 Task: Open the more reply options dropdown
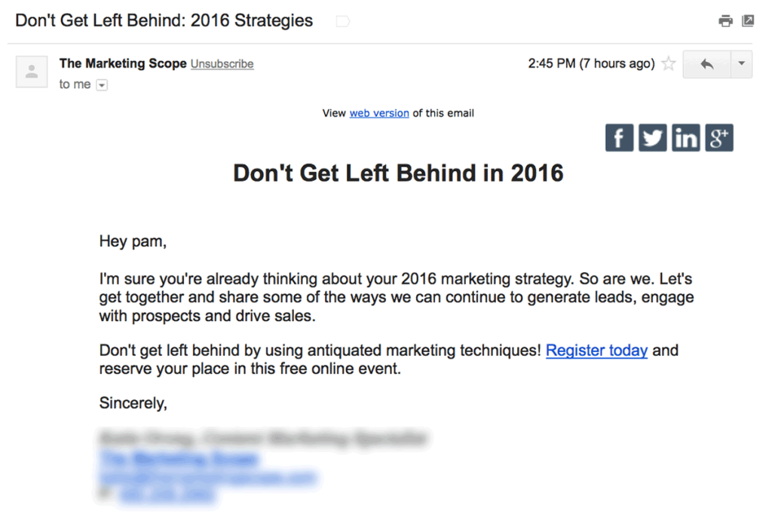pos(741,64)
